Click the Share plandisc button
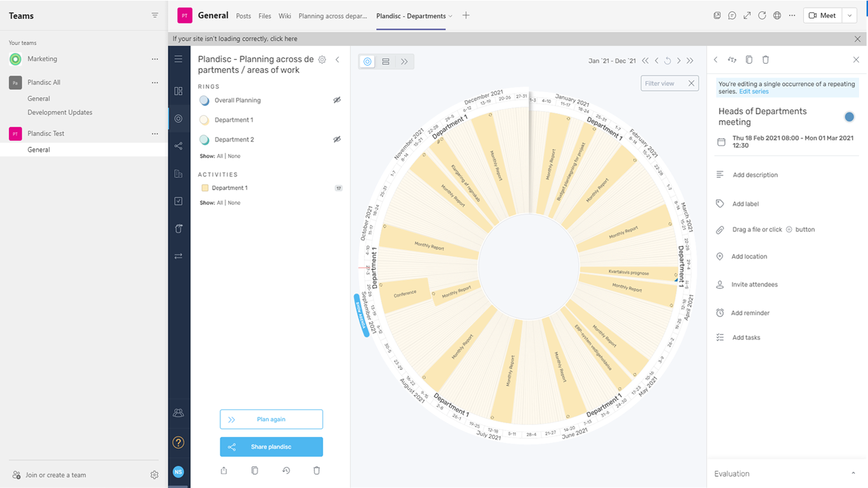 coord(271,447)
